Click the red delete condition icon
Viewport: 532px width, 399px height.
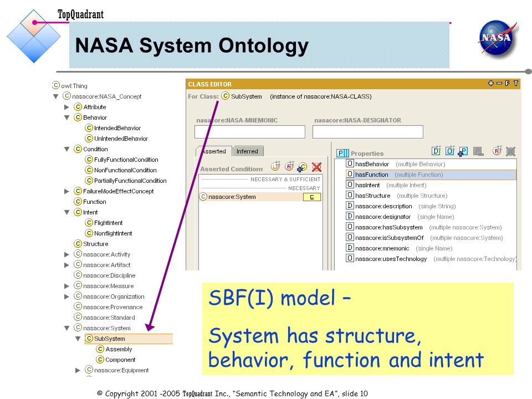pyautogui.click(x=316, y=167)
